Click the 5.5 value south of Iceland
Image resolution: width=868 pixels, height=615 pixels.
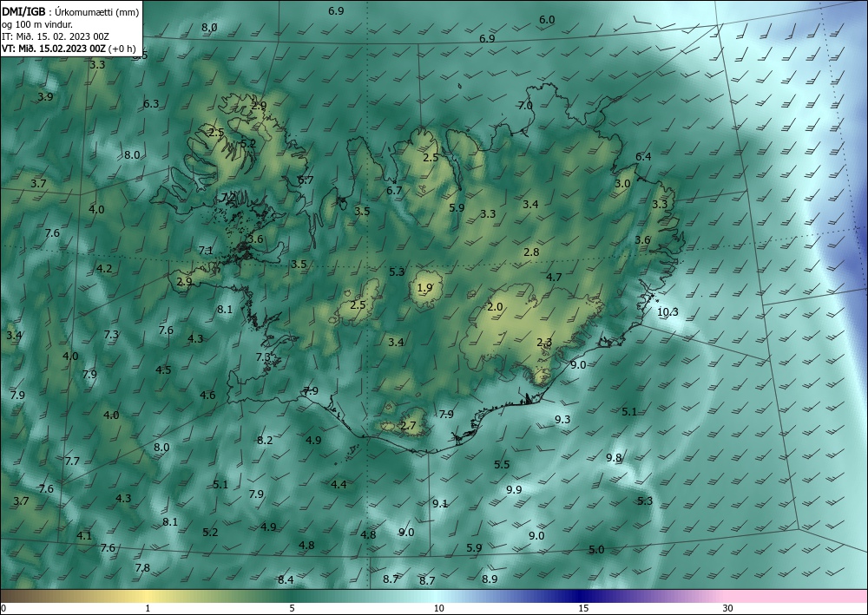tap(502, 465)
